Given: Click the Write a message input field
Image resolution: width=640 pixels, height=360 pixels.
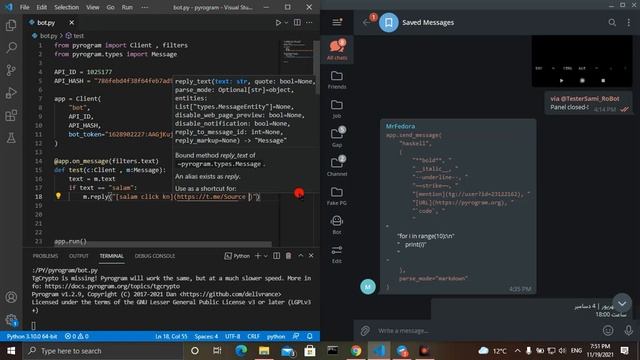Looking at the screenshot, I should (x=486, y=331).
